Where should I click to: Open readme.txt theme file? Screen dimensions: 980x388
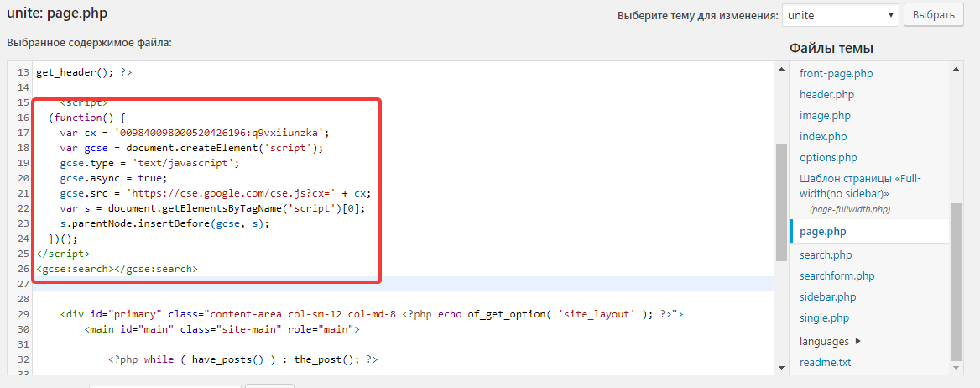[825, 362]
